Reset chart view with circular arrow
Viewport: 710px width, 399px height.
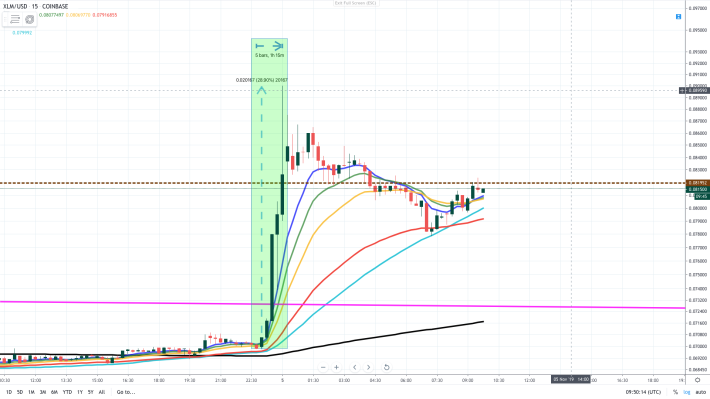(x=386, y=367)
